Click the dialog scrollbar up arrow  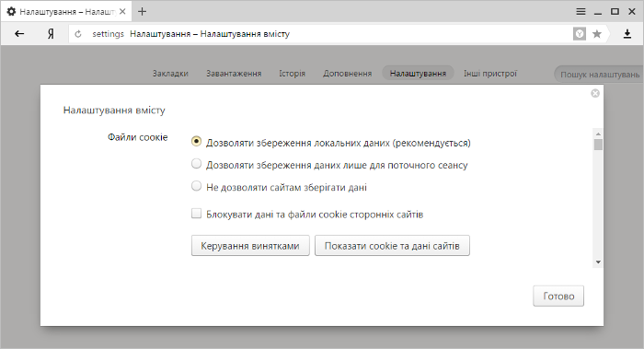(598, 134)
